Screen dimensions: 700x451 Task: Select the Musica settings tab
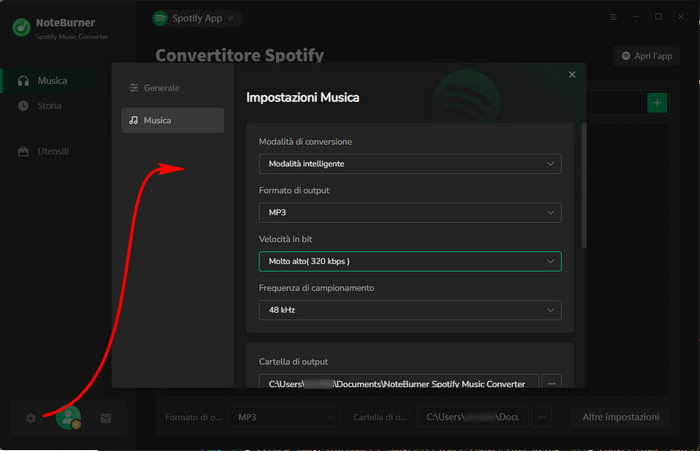168,120
